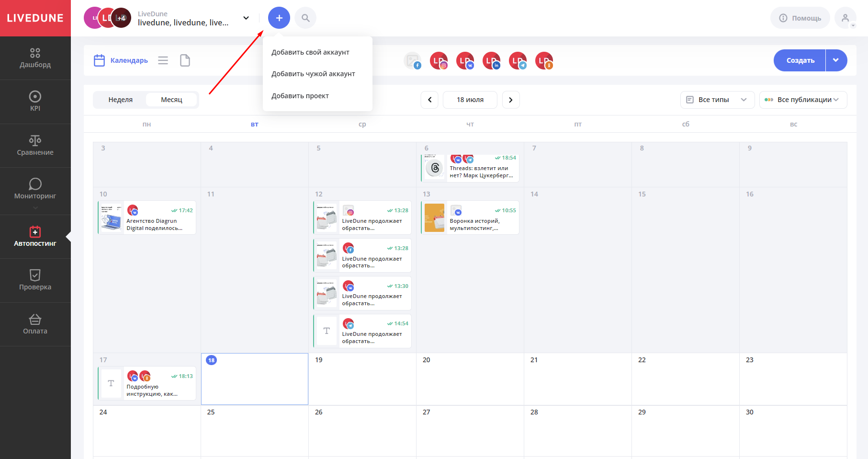This screenshot has height=459, width=868.
Task: Open the Автопостинг sidebar section
Action: click(x=35, y=237)
